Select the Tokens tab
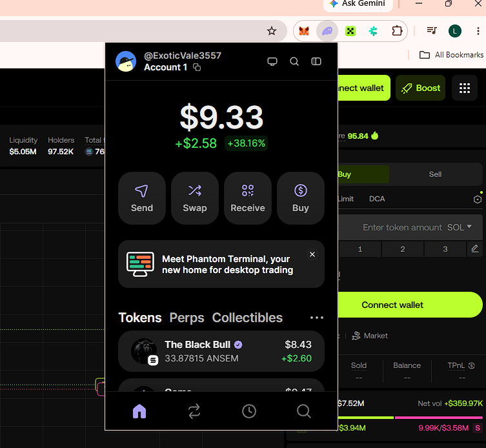Viewport: 486px width, 448px height. pos(140,318)
